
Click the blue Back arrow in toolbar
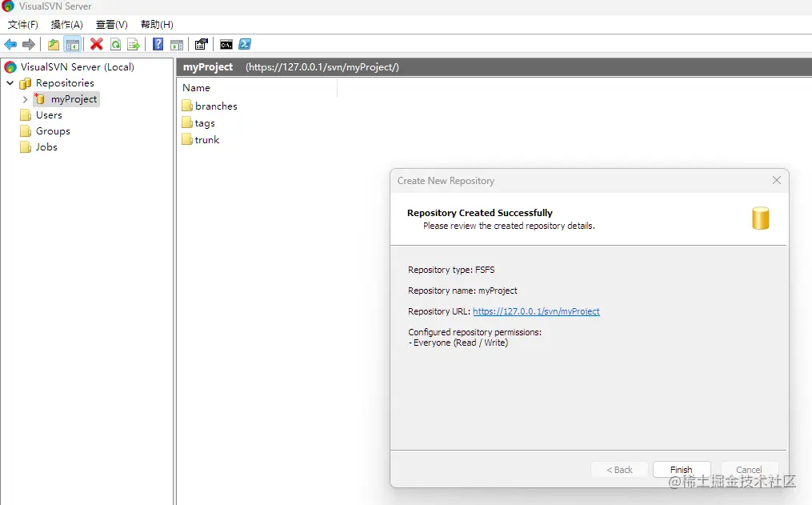pyautogui.click(x=10, y=45)
